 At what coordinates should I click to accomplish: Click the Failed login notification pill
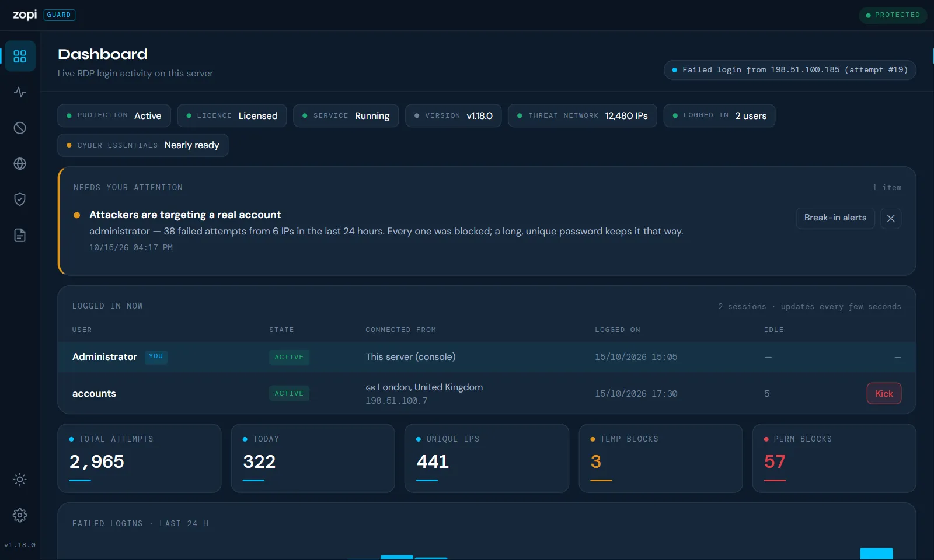coord(790,70)
